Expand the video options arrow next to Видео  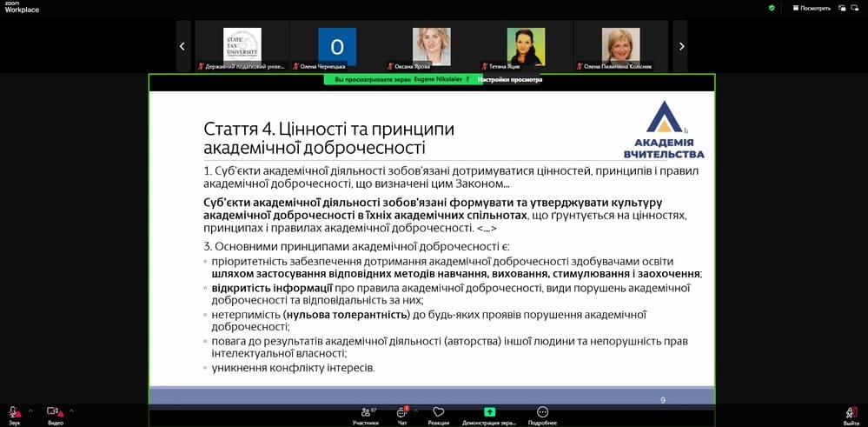point(71,410)
